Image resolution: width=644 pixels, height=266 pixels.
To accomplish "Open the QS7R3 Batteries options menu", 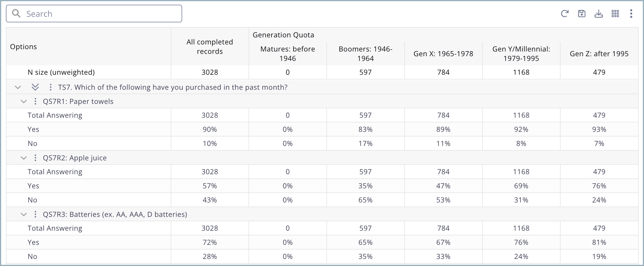I will coord(35,214).
